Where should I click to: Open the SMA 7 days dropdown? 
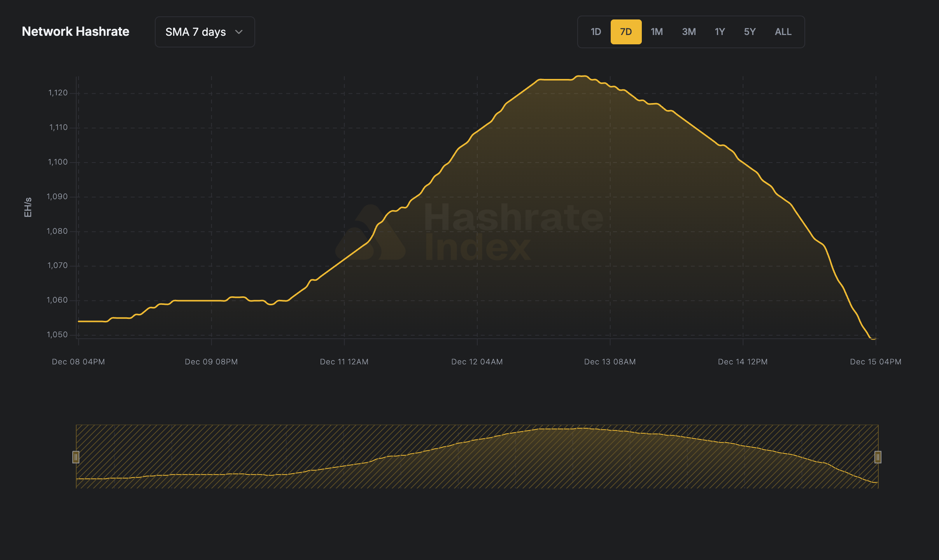[205, 31]
